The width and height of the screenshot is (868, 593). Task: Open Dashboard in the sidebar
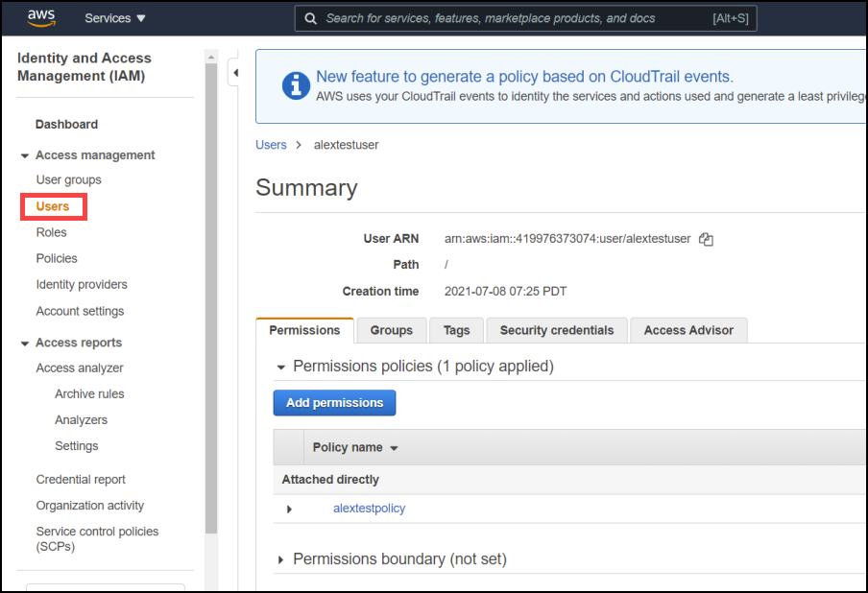point(66,125)
